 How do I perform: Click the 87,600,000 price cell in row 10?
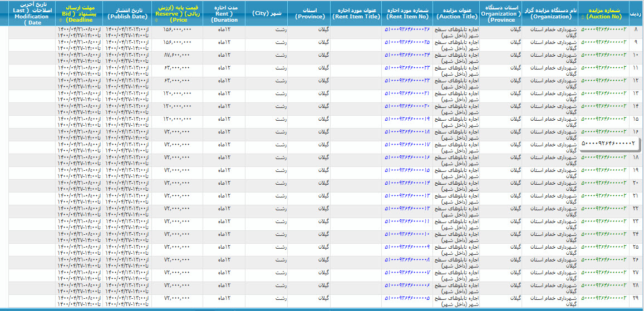[178, 55]
